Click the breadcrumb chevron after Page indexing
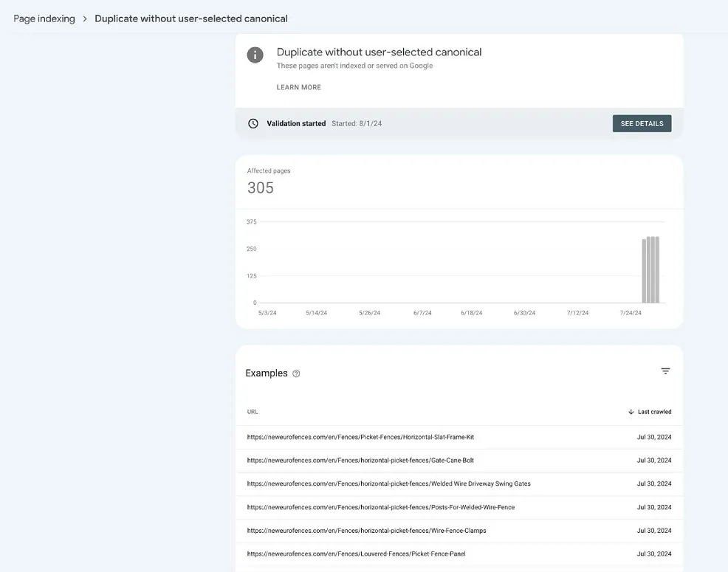728x572 pixels. [85, 18]
